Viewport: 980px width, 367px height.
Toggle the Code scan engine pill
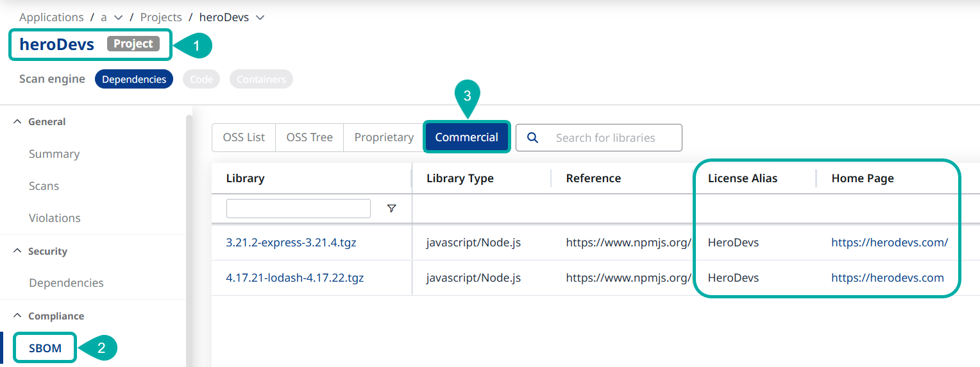click(201, 79)
